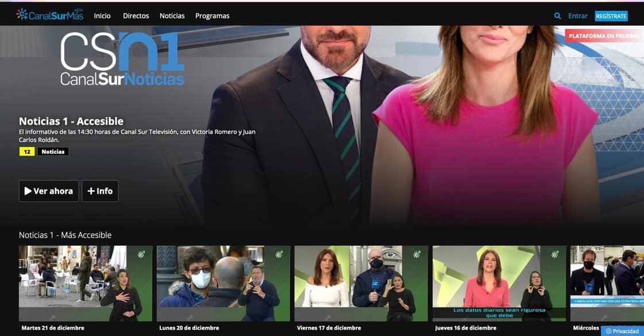644x336 pixels.
Task: Open the Viernes 17 de diciembre thumbnail
Action: coord(362,283)
